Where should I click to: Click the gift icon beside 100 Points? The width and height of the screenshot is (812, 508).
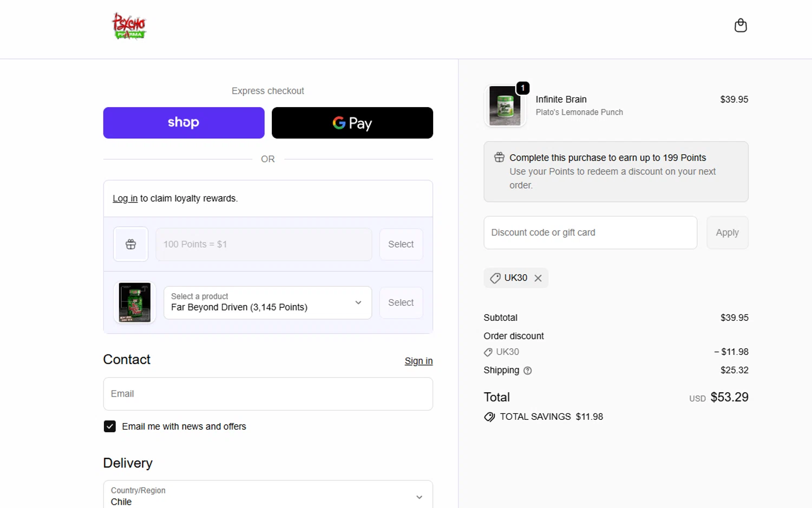tap(130, 244)
